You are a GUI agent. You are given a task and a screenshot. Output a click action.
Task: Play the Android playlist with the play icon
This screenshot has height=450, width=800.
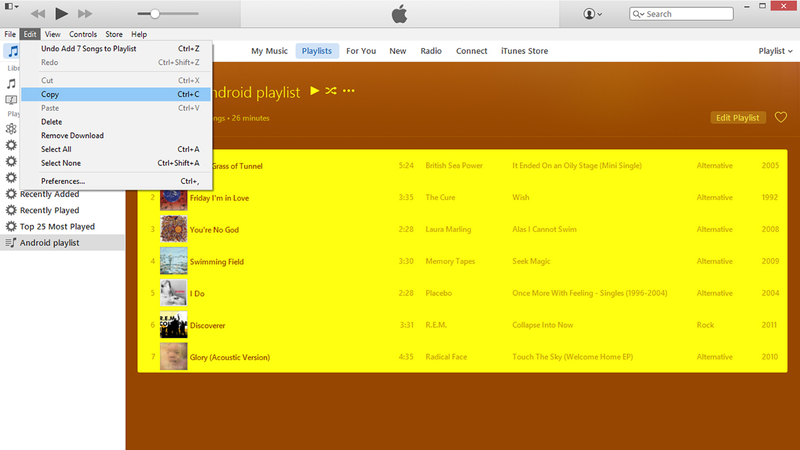[315, 91]
